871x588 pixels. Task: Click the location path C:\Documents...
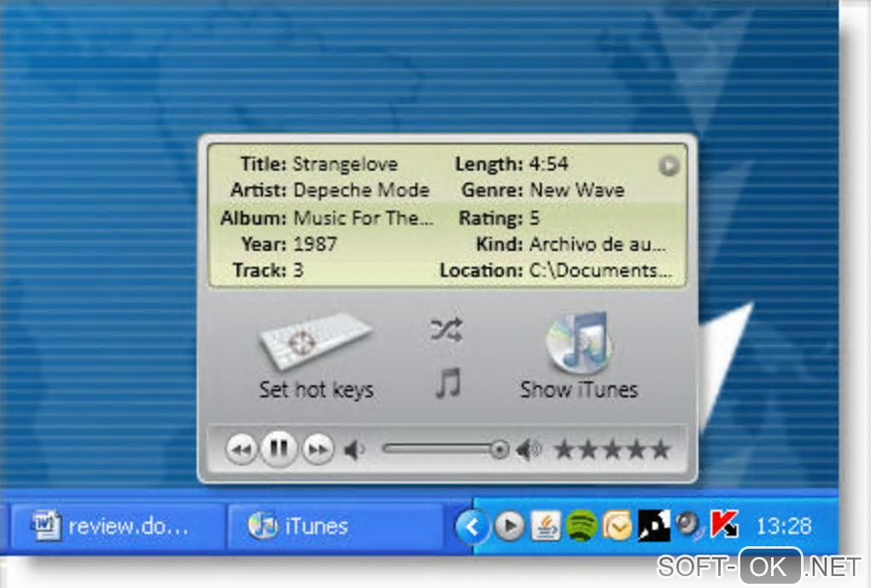coord(600,271)
